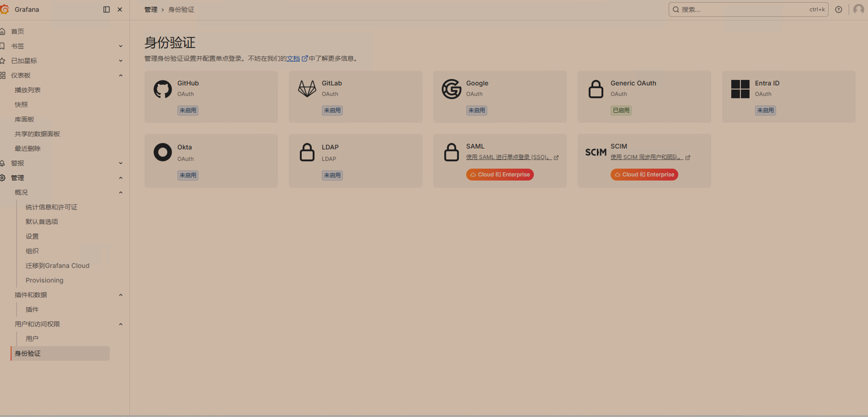Click the search magnifier icon
This screenshot has height=417, width=868.
point(676,9)
